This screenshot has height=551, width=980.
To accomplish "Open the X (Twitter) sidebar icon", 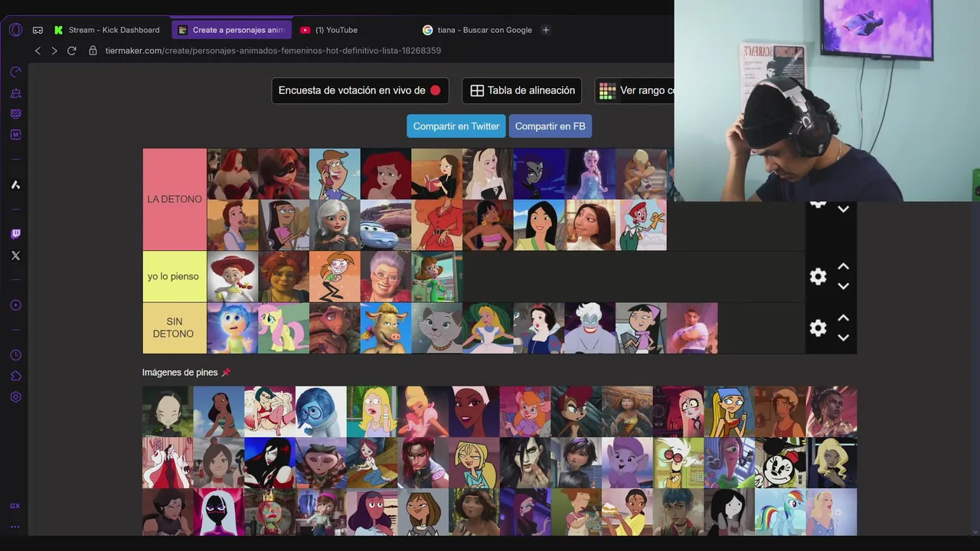I will 15,256.
